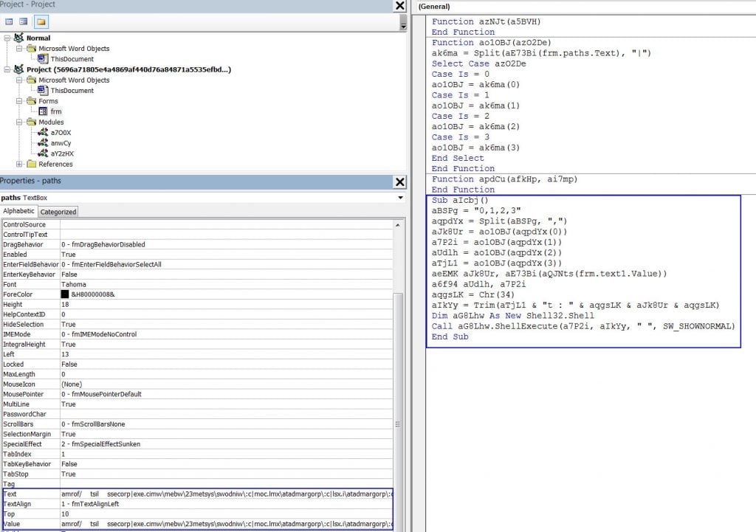This screenshot has height=532, width=756.
Task: Click the line 'Function apdCu(afkHp, ai7mp)'
Action: click(x=504, y=179)
